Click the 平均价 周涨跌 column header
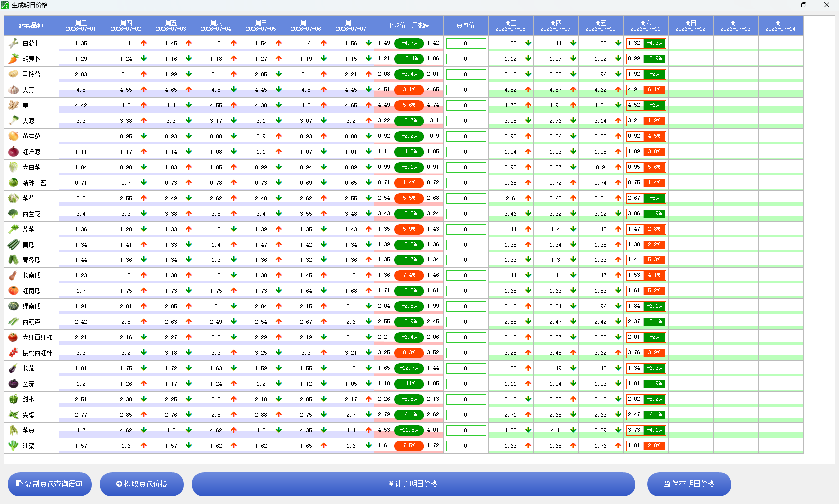Viewport: 839px width, 504px height. pyautogui.click(x=409, y=26)
